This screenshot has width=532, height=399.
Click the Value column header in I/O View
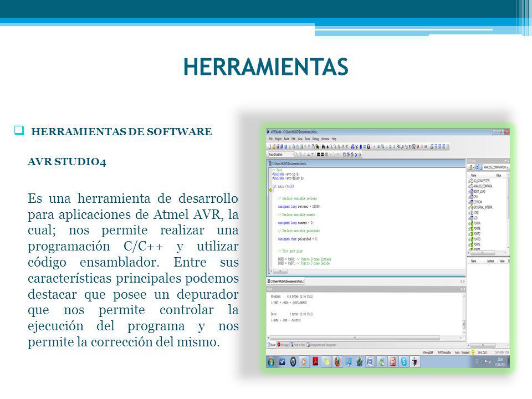[x=498, y=176]
